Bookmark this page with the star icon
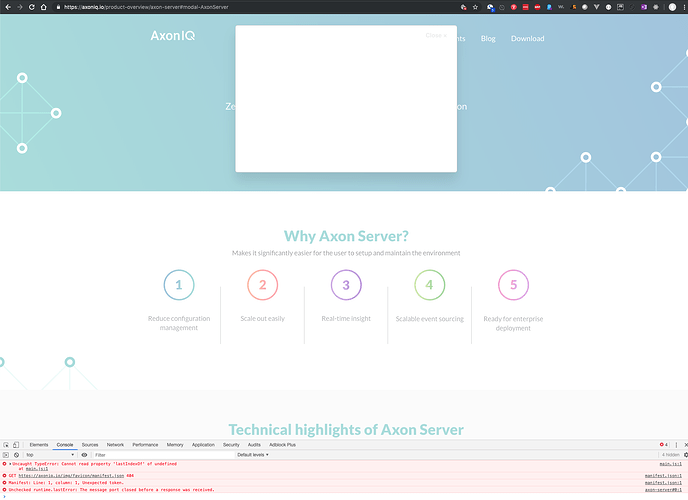This screenshot has height=500, width=688. tap(475, 7)
